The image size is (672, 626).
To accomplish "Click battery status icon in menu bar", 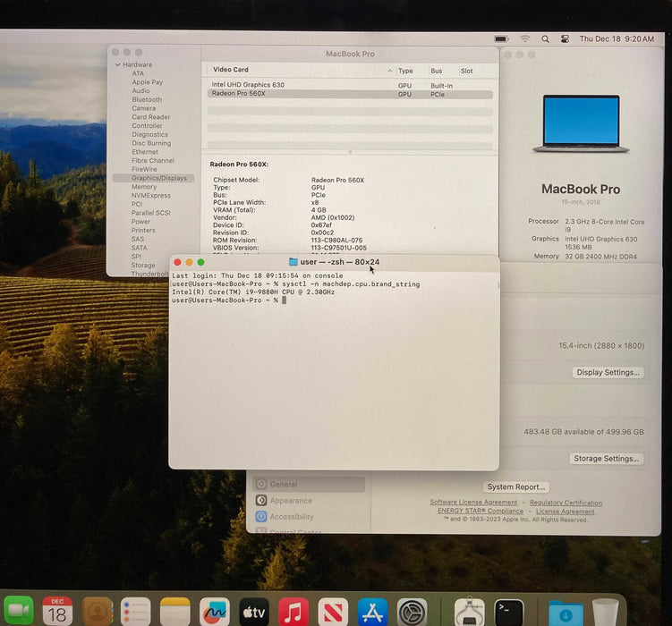I will coord(501,39).
